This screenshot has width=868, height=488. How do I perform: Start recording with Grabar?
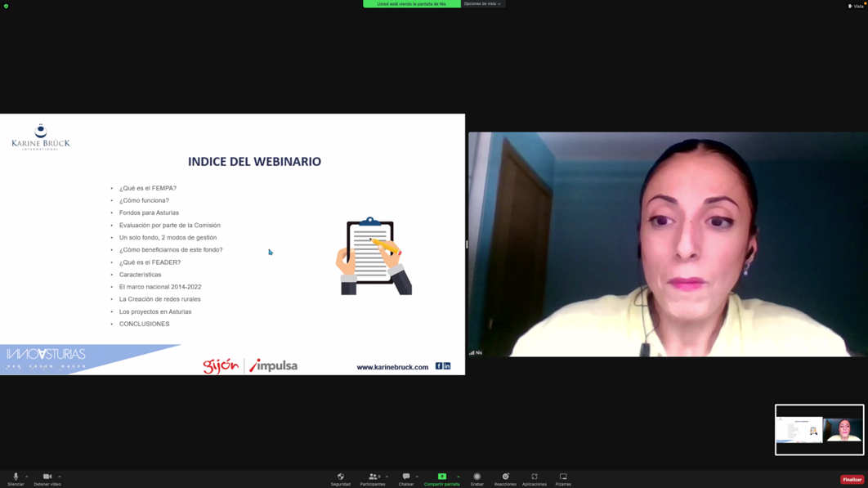[x=477, y=478]
